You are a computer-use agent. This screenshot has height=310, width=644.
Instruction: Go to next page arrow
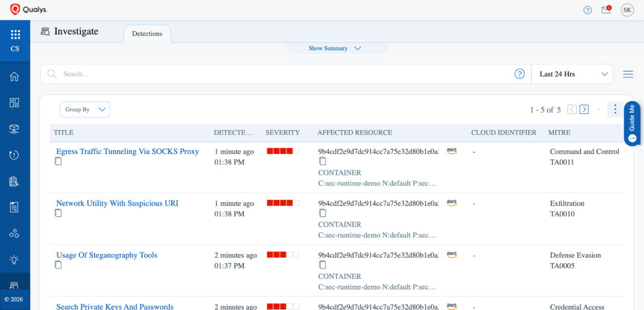point(584,110)
